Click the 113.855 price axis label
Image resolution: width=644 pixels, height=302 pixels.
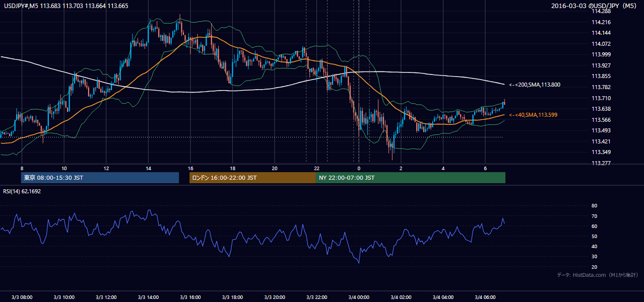[601, 76]
